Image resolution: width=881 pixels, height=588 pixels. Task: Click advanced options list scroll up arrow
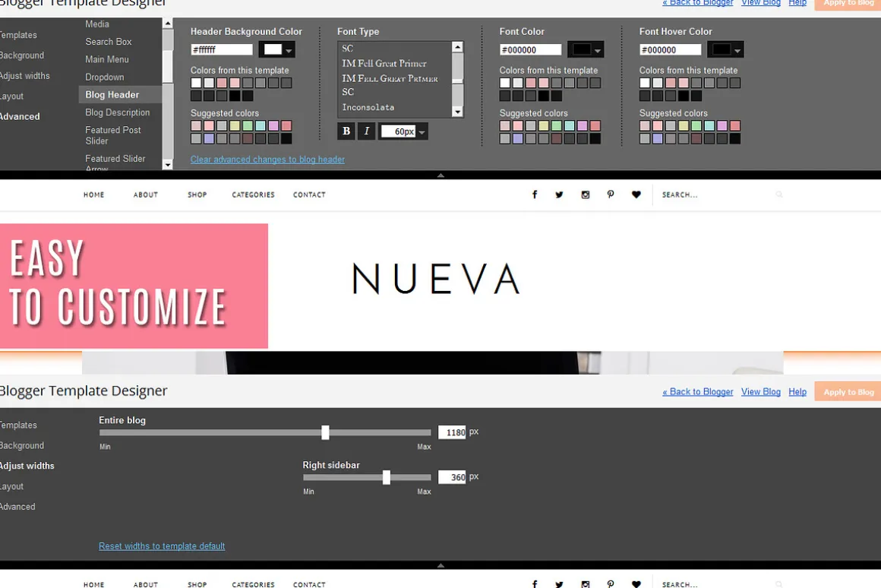(x=167, y=23)
